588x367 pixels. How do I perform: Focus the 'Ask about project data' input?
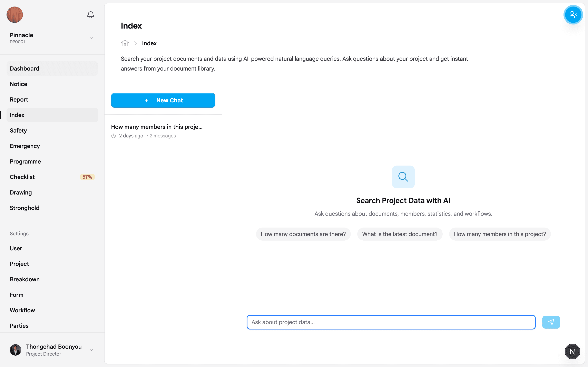tap(391, 322)
